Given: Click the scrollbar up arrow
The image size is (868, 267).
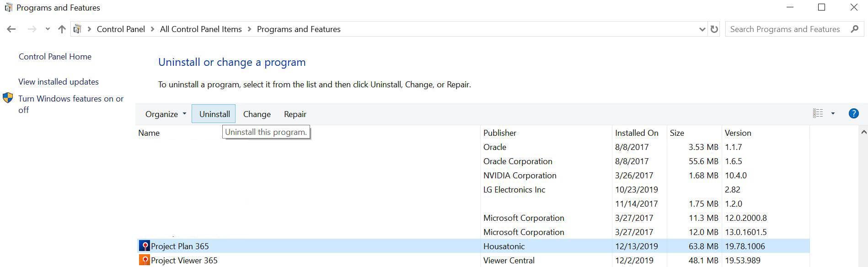Looking at the screenshot, I should [x=863, y=132].
